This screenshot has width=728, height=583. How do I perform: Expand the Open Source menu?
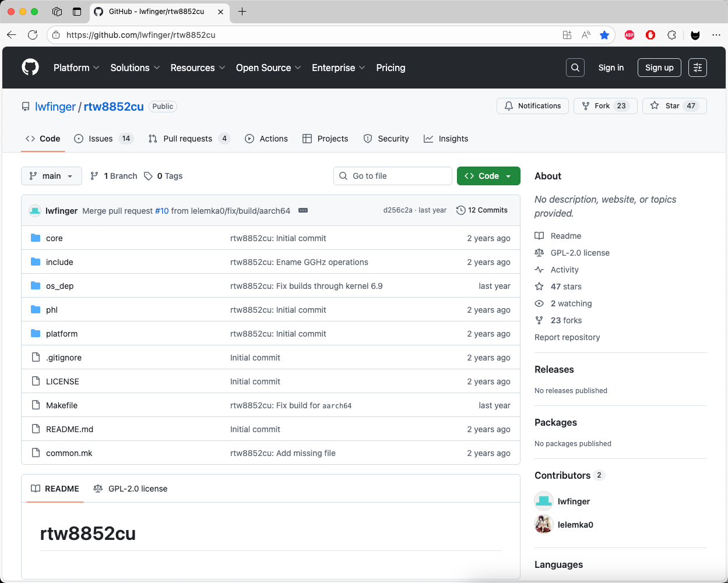269,68
